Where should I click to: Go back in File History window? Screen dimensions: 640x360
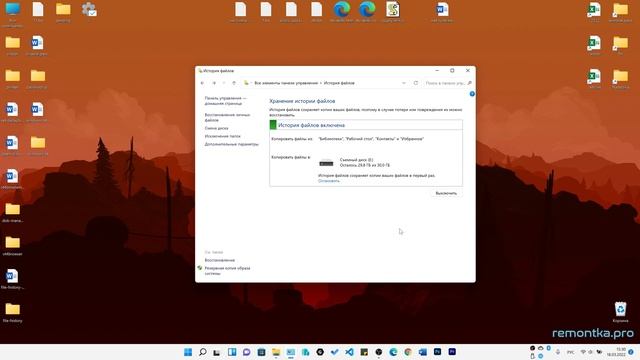click(x=202, y=83)
